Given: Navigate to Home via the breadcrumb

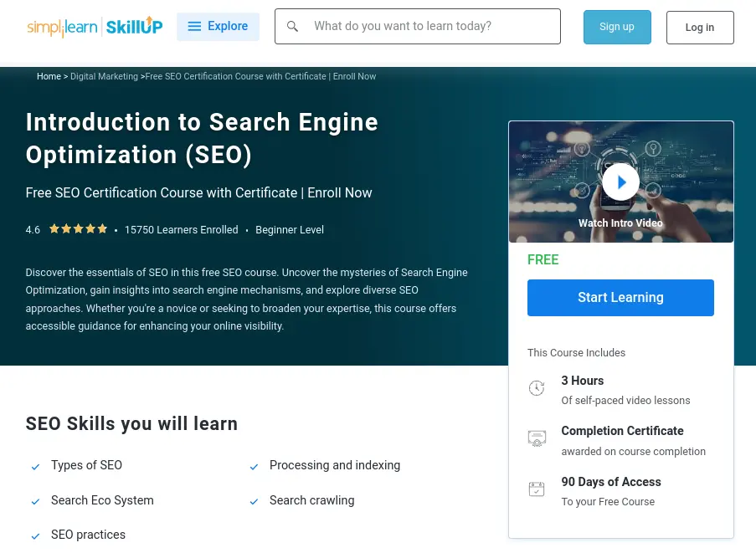Looking at the screenshot, I should click(x=49, y=76).
